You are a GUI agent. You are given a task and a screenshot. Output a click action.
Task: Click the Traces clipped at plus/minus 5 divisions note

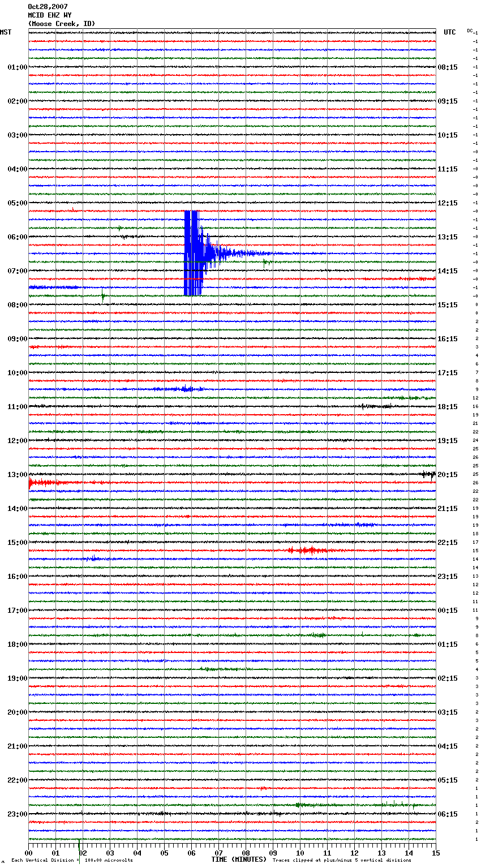tap(342, 860)
